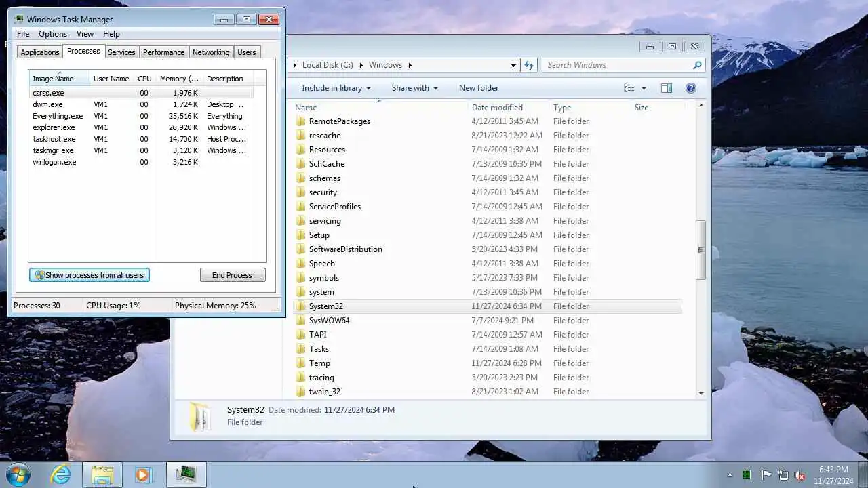
Task: Click green Task Manager CPU tray icon
Action: click(747, 475)
